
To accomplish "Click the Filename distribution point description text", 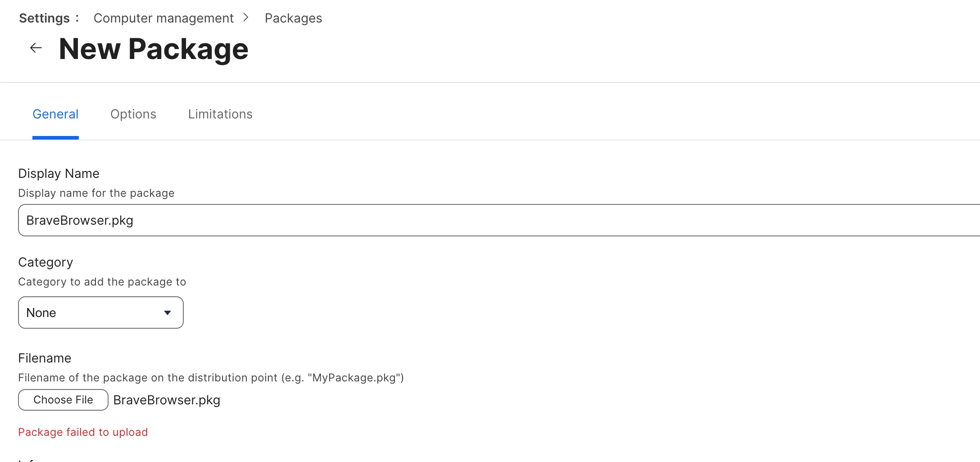I will [x=211, y=377].
